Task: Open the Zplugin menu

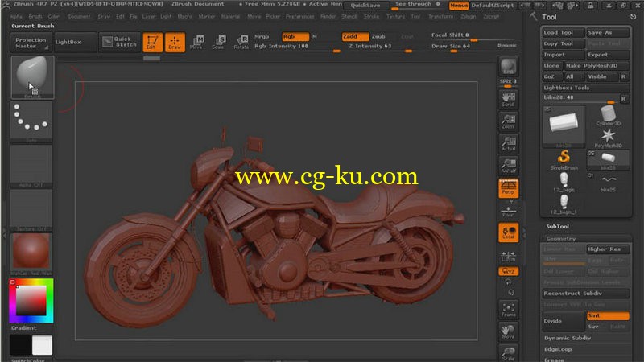Action: click(468, 17)
